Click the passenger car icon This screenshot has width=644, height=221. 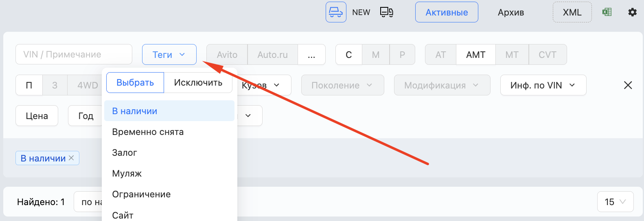coord(336,12)
